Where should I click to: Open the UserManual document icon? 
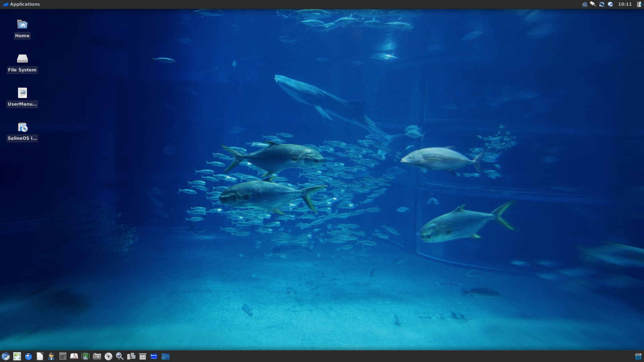22,97
